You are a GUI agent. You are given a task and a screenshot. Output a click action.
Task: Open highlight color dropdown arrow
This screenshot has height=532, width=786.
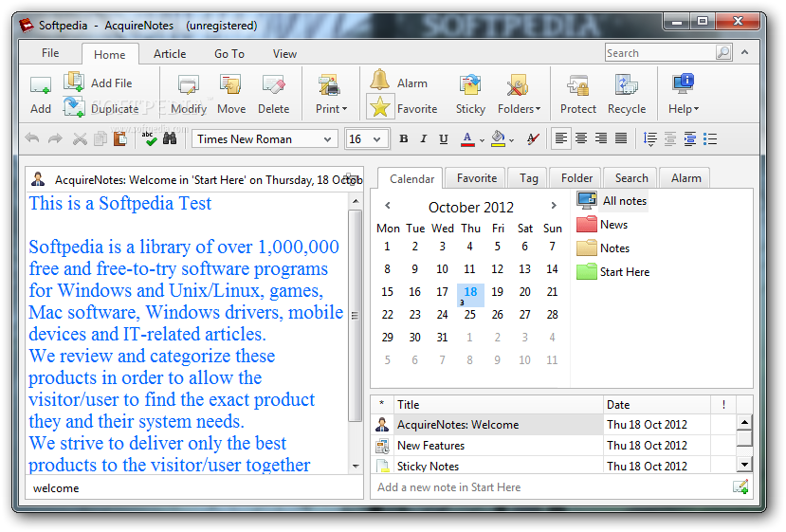tap(511, 140)
